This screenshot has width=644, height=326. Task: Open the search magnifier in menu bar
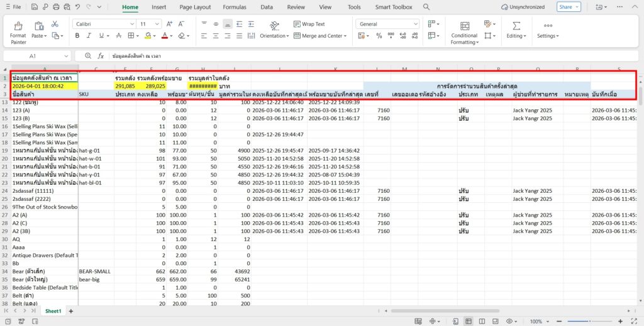(426, 7)
